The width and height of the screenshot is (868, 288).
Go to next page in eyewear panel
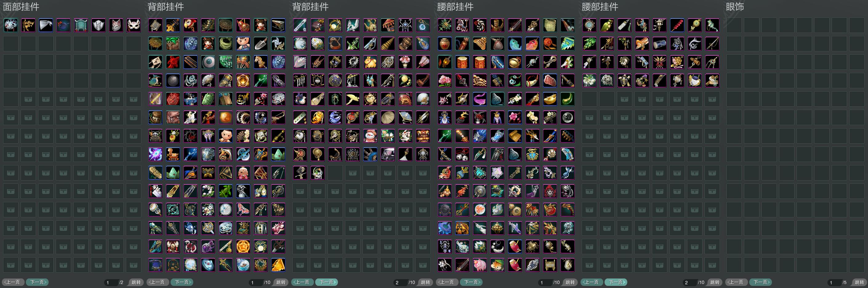click(x=761, y=282)
